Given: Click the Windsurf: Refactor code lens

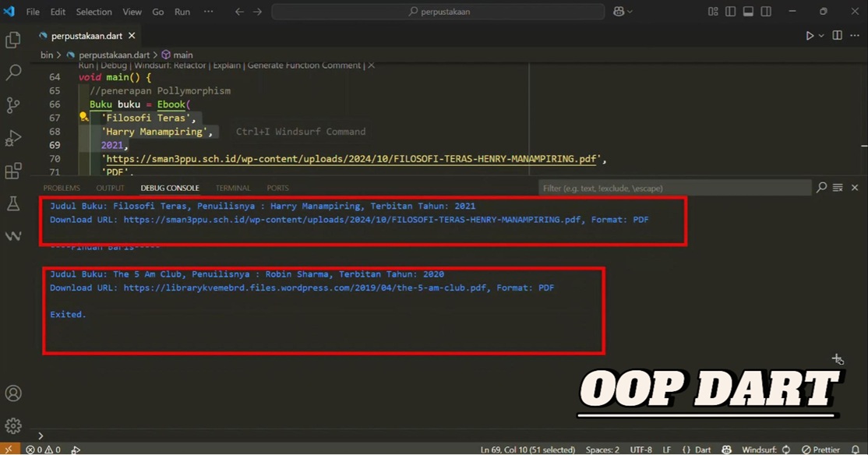Looking at the screenshot, I should click(x=170, y=65).
